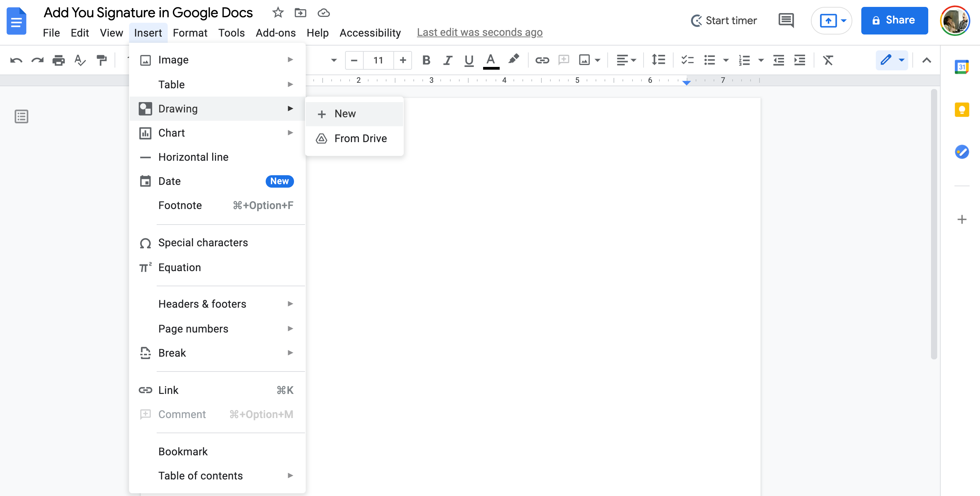
Task: Open the editing mode dropdown arrow
Action: tap(901, 60)
